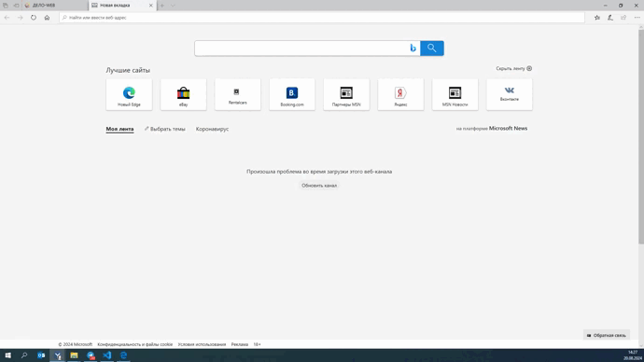This screenshot has height=362, width=644.
Task: Open Обратная связь feedback button
Action: [607, 335]
